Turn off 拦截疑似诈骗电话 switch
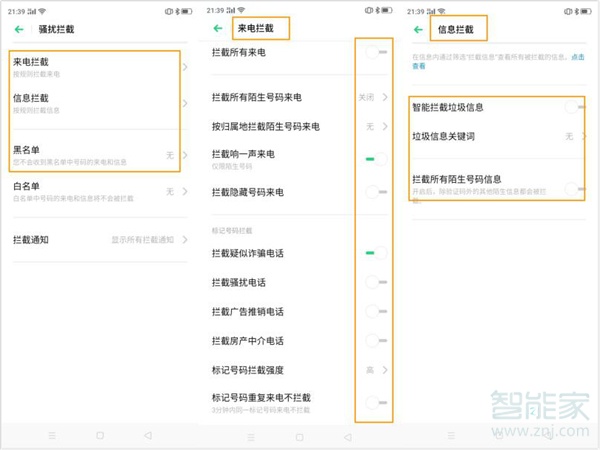 point(375,254)
